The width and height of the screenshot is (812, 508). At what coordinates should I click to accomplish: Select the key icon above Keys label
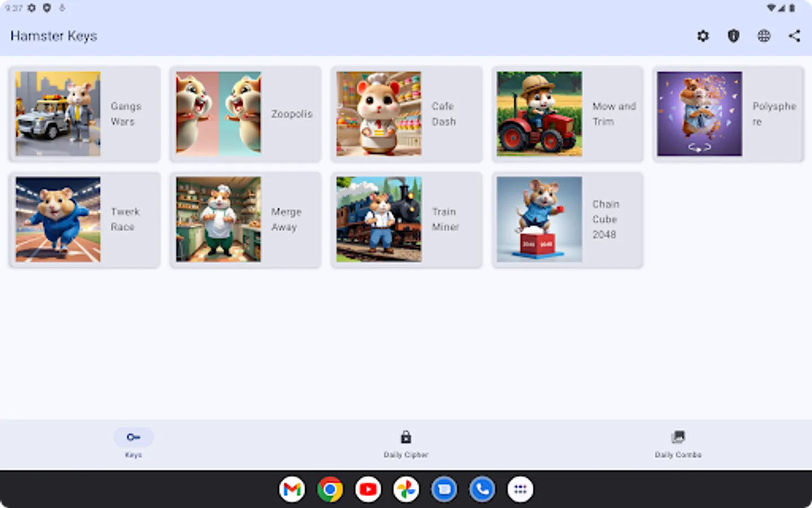[134, 436]
